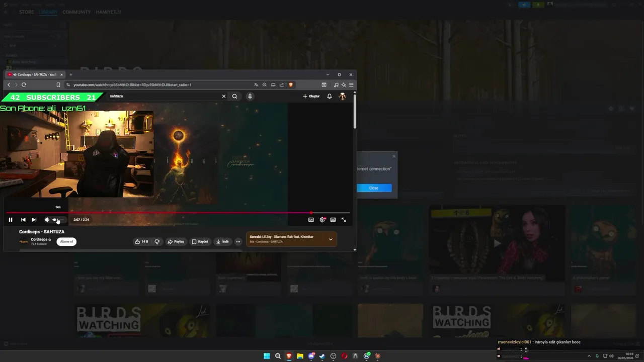Seek on the red video progress bar
The height and width of the screenshot is (362, 644).
click(177, 213)
